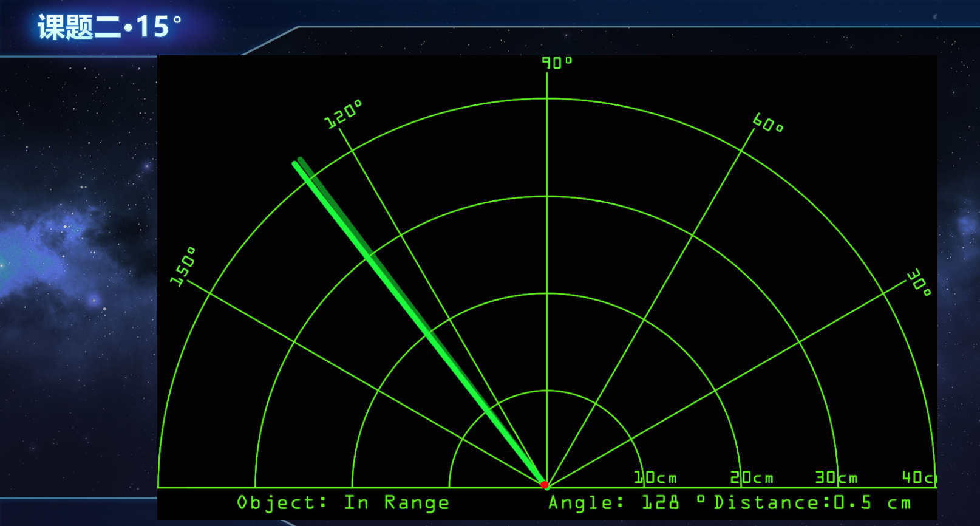Click the 90° angle label
This screenshot has width=980, height=526.
point(557,63)
